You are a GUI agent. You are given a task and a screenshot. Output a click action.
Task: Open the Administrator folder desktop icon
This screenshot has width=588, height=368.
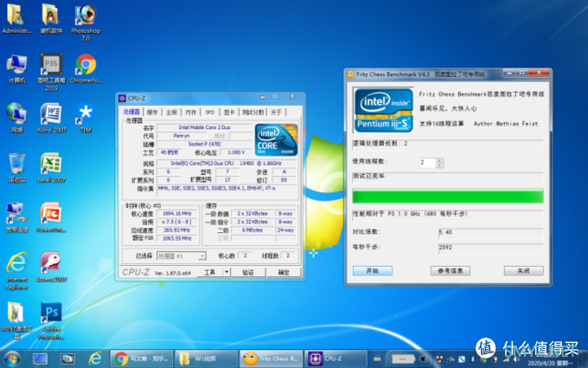pyautogui.click(x=16, y=18)
